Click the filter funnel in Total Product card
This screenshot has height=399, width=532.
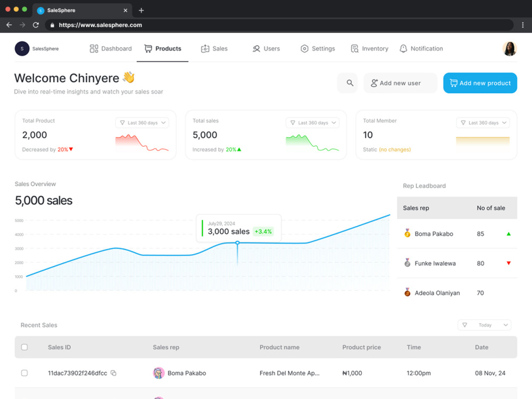pyautogui.click(x=122, y=123)
